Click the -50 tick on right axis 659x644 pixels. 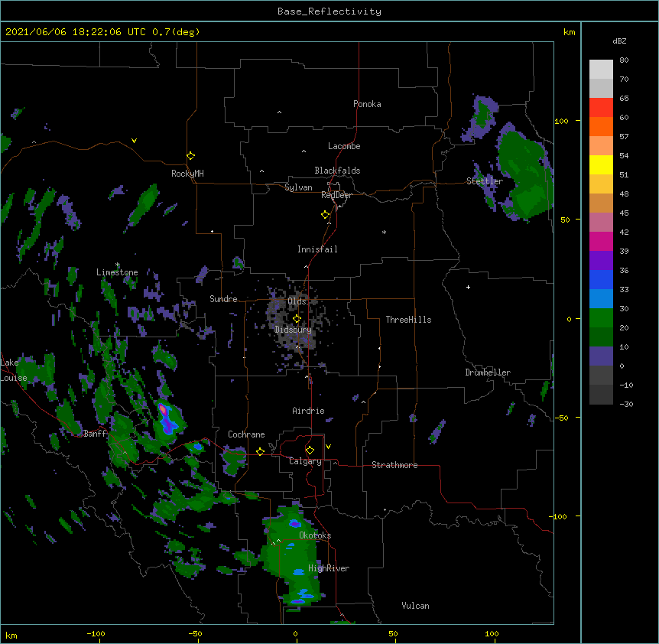pyautogui.click(x=561, y=418)
